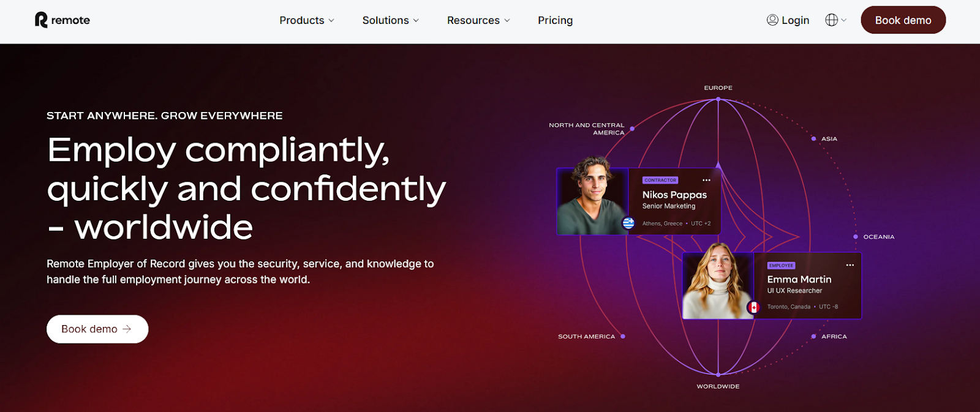This screenshot has height=412, width=980.
Task: Click the Canada flag badge icon
Action: [753, 307]
